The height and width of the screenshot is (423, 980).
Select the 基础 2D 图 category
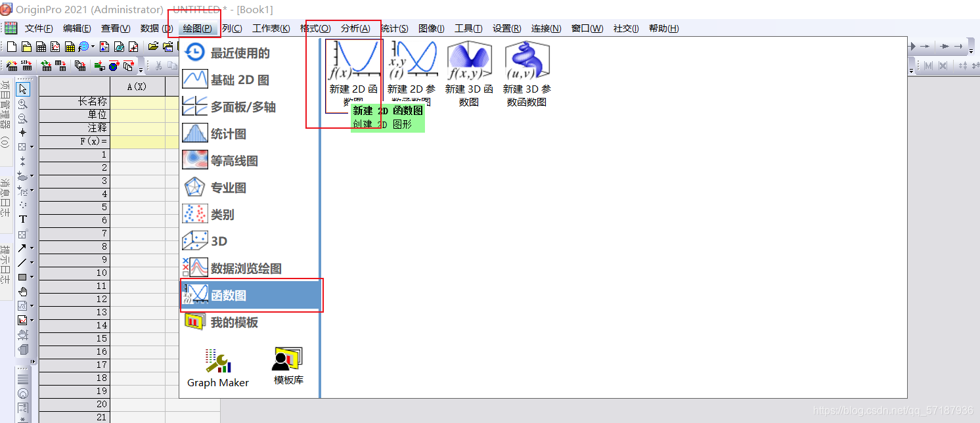250,80
